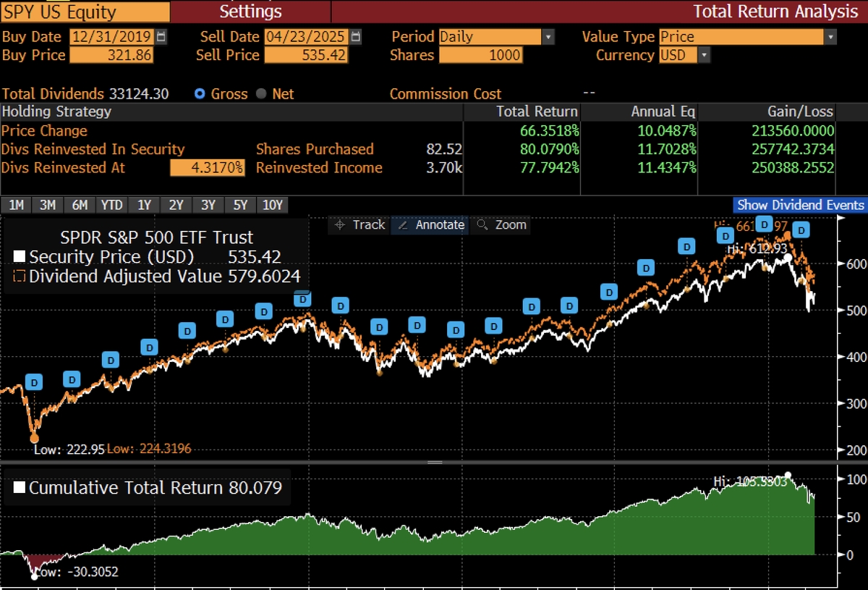Switch chart range to 5Y

[x=239, y=205]
